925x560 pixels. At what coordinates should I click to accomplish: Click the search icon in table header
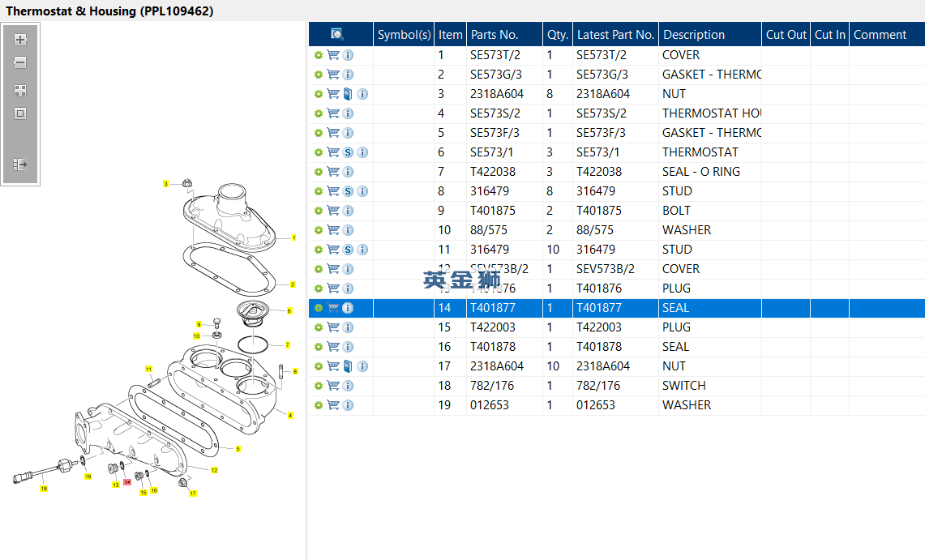(337, 34)
